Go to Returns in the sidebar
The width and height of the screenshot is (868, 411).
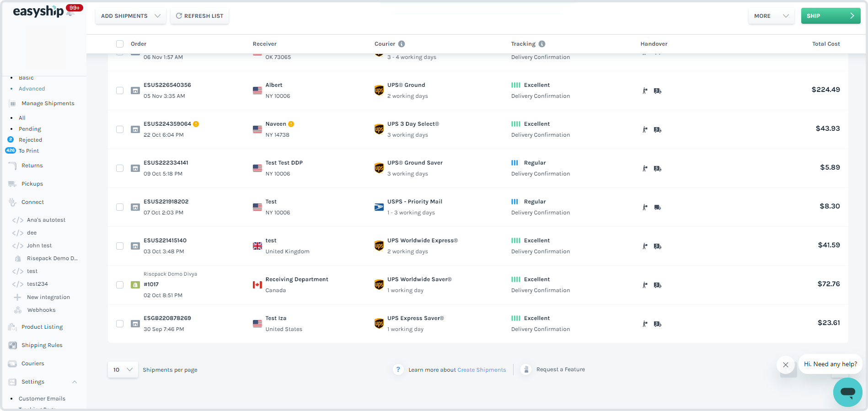click(32, 165)
